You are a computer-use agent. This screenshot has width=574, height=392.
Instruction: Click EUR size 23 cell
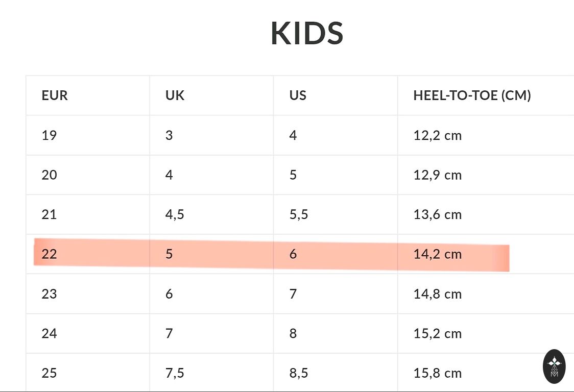[49, 294]
